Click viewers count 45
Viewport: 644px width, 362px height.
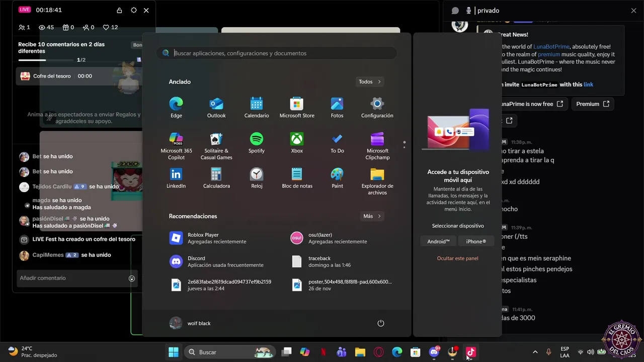point(46,27)
